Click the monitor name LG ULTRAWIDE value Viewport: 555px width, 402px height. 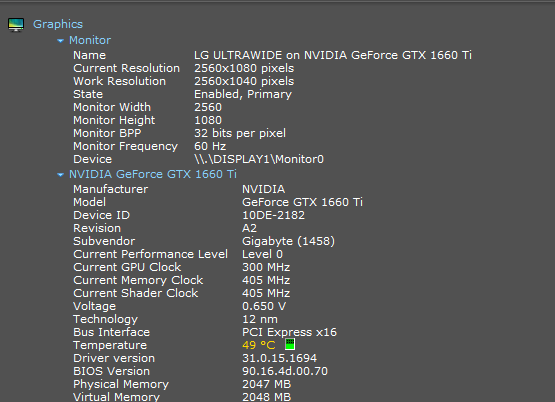point(333,55)
